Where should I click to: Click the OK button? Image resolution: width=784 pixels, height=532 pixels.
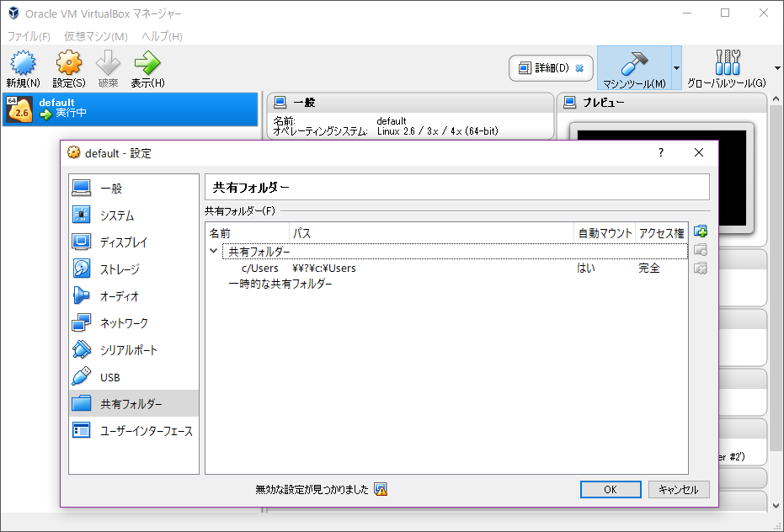click(611, 489)
